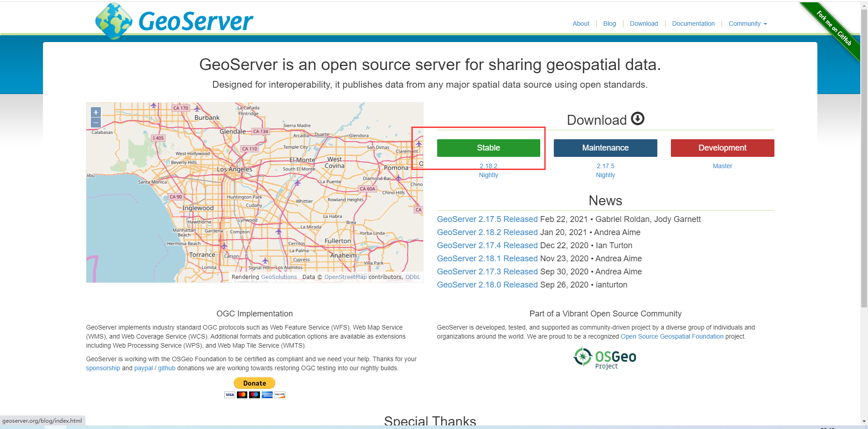
Task: Click the GeoSolutions map attribution link
Action: (x=279, y=277)
